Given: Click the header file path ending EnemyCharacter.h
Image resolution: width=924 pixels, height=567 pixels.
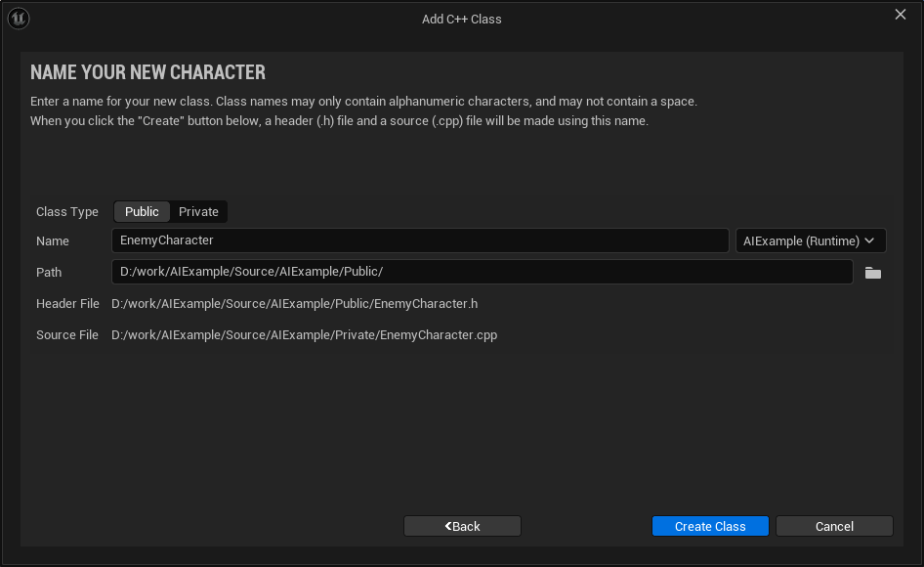Looking at the screenshot, I should tap(295, 304).
